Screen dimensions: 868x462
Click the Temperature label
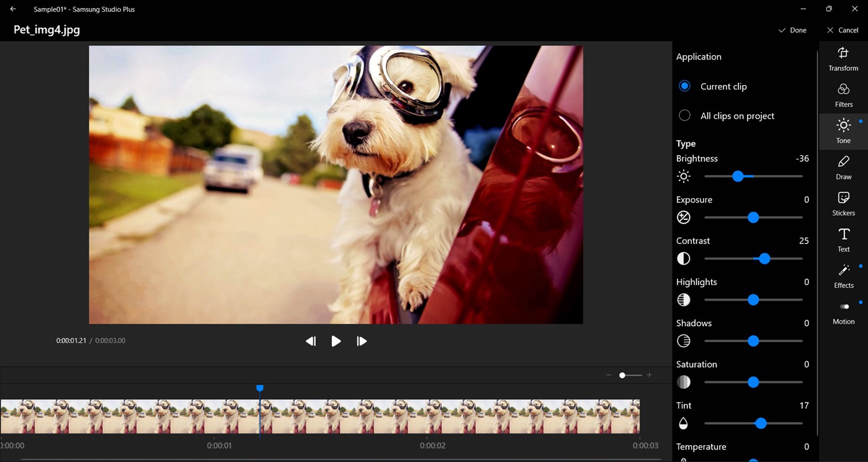(701, 446)
